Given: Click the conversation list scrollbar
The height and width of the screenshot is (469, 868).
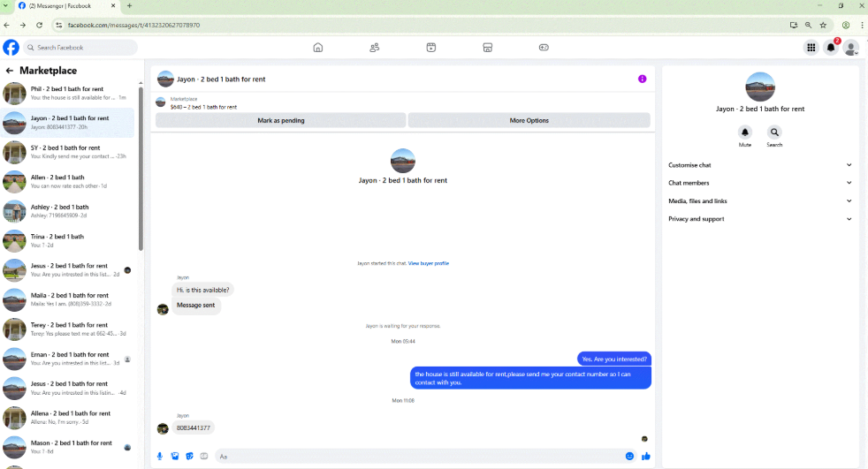Looking at the screenshot, I should click(x=141, y=169).
